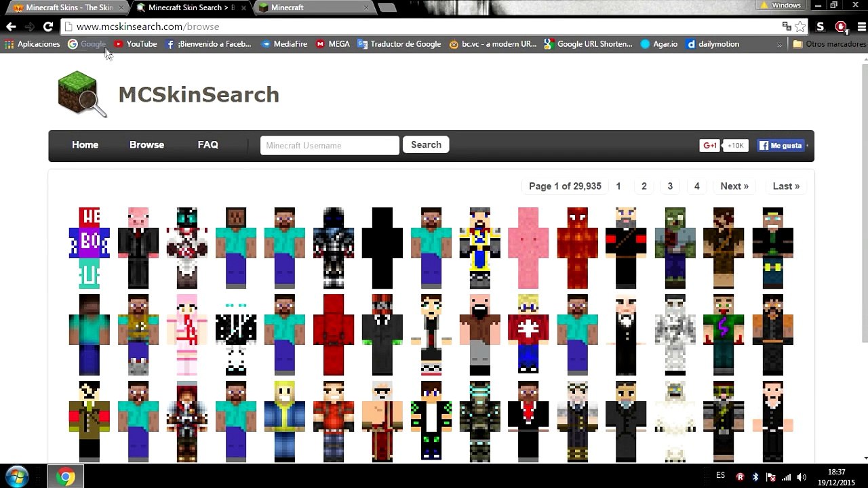Screen dimensions: 868x488
Task: Open the all-black skin thumbnail
Action: pyautogui.click(x=382, y=248)
